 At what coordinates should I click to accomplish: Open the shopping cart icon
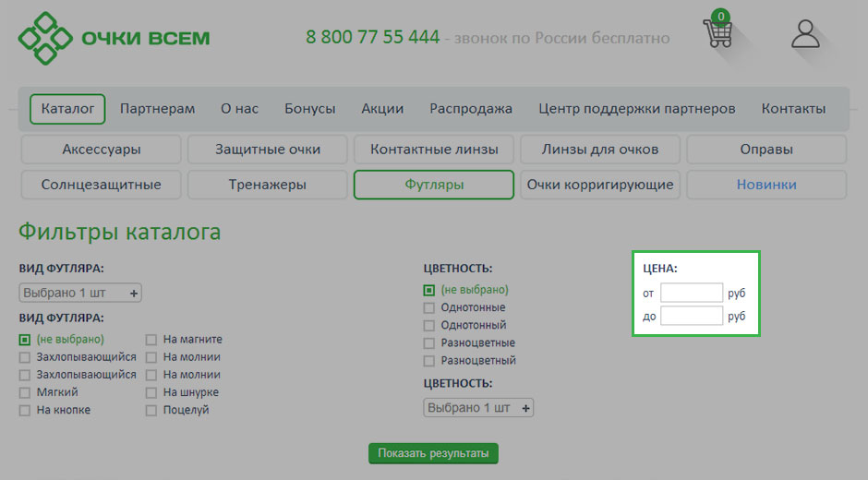click(717, 32)
